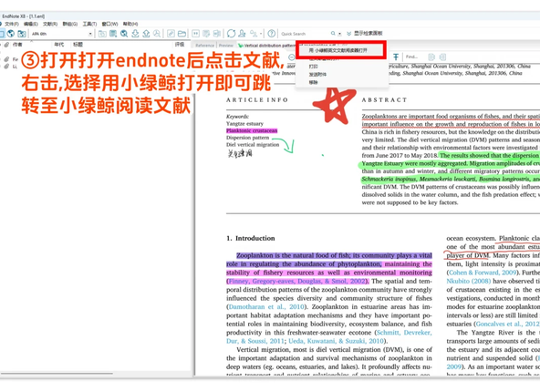
Task: Open citation link Finney, Gregory-eaves, Douglas, & Smol
Action: tap(296, 281)
